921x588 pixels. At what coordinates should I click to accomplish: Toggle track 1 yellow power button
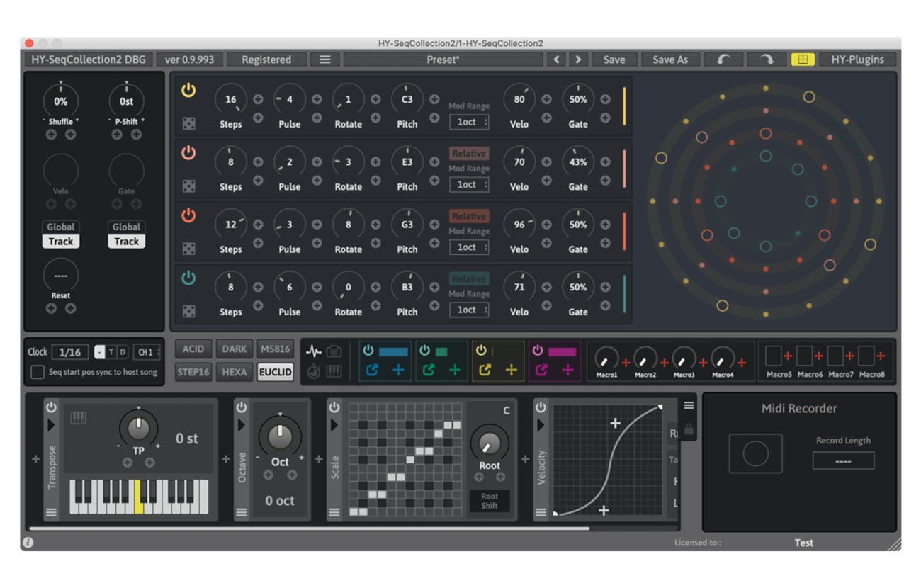pyautogui.click(x=188, y=90)
